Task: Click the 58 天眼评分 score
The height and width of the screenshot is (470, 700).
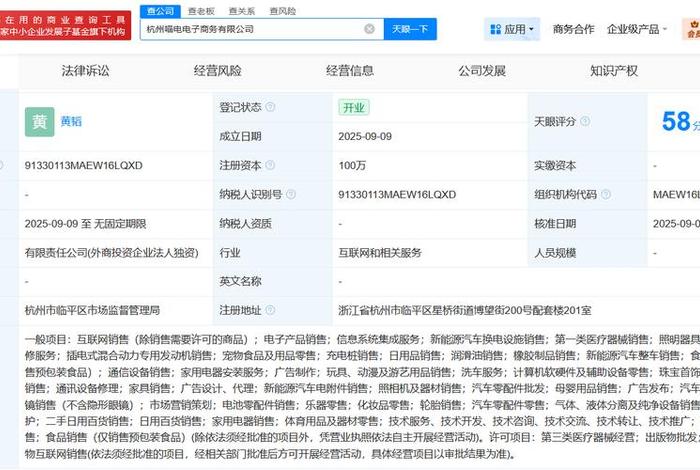Action: tap(676, 121)
